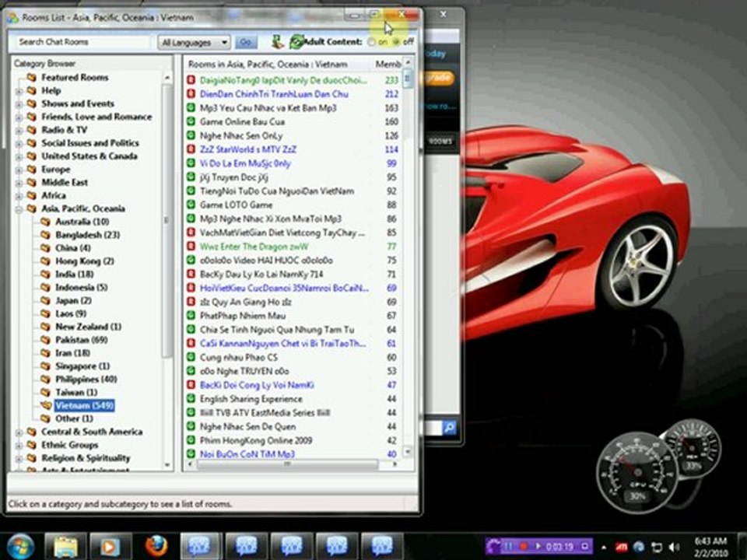Screen dimensions: 747x560
Task: Turn Adult Content off
Action: click(x=396, y=42)
